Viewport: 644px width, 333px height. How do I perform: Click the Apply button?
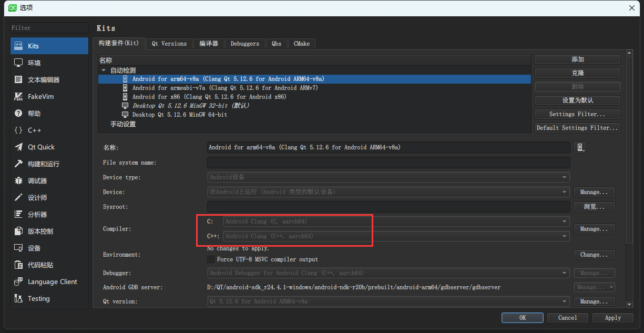click(x=612, y=317)
